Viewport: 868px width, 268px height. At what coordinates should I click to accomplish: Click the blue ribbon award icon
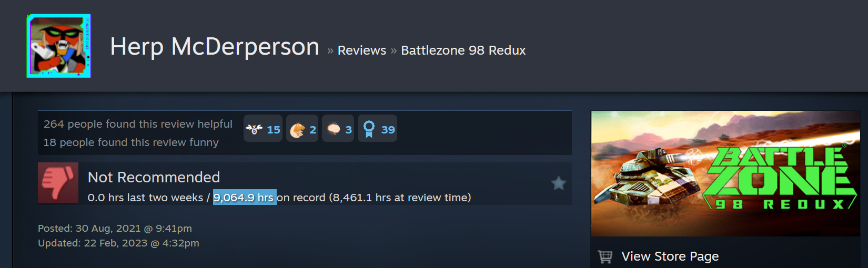(x=369, y=129)
